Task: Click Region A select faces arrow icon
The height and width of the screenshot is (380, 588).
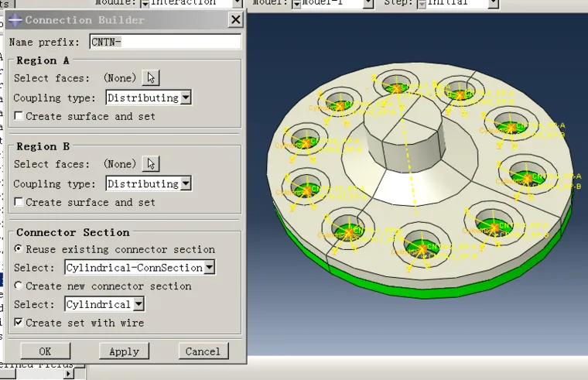Action: coord(151,77)
